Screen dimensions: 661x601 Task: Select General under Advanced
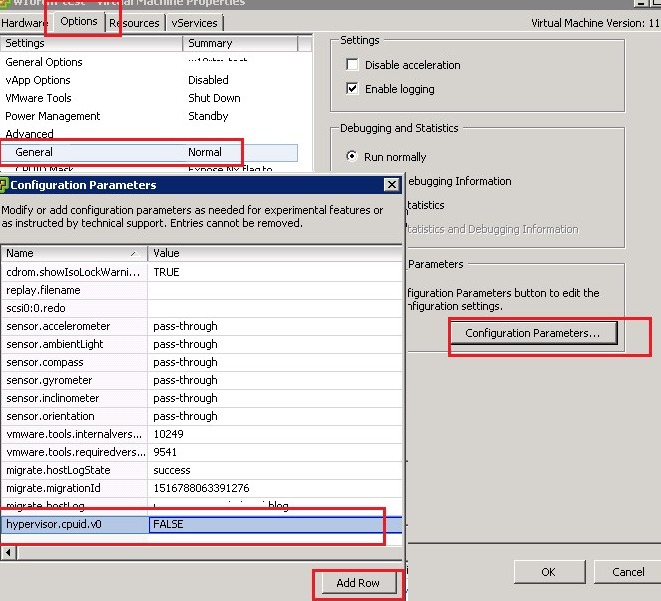click(x=149, y=152)
